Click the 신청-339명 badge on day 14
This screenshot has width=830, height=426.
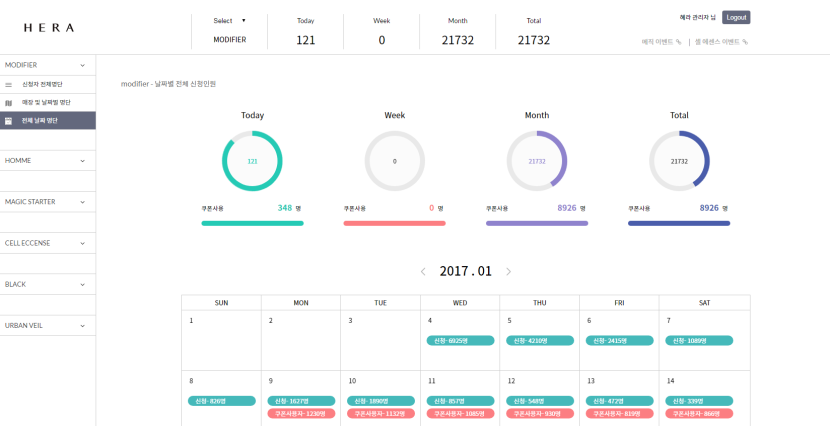699,401
